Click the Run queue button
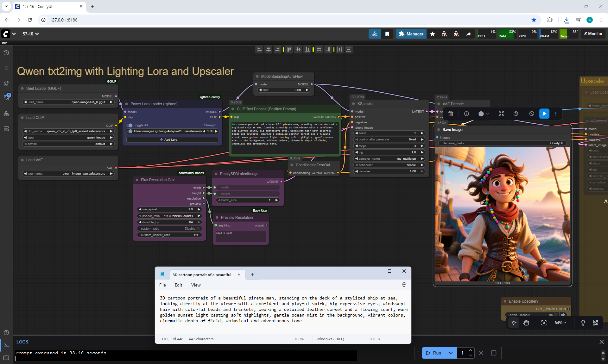 coord(433,353)
